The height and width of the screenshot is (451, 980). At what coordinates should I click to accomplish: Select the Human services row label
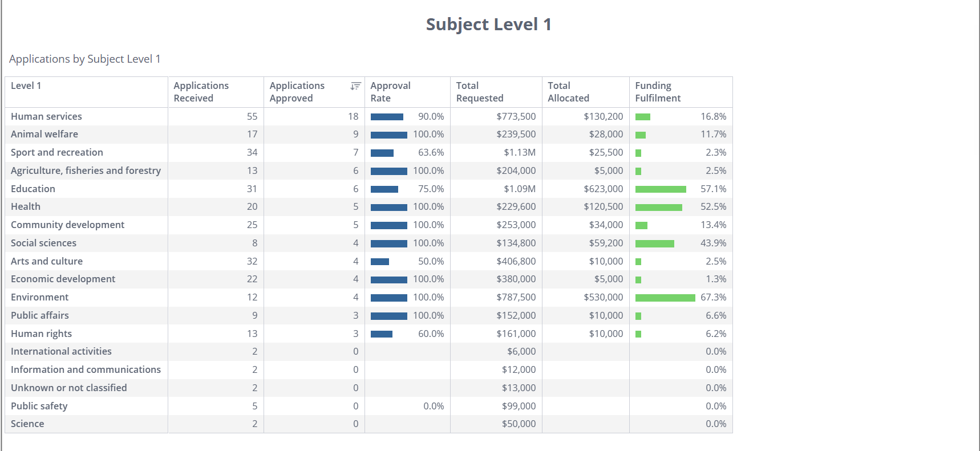[x=46, y=116]
